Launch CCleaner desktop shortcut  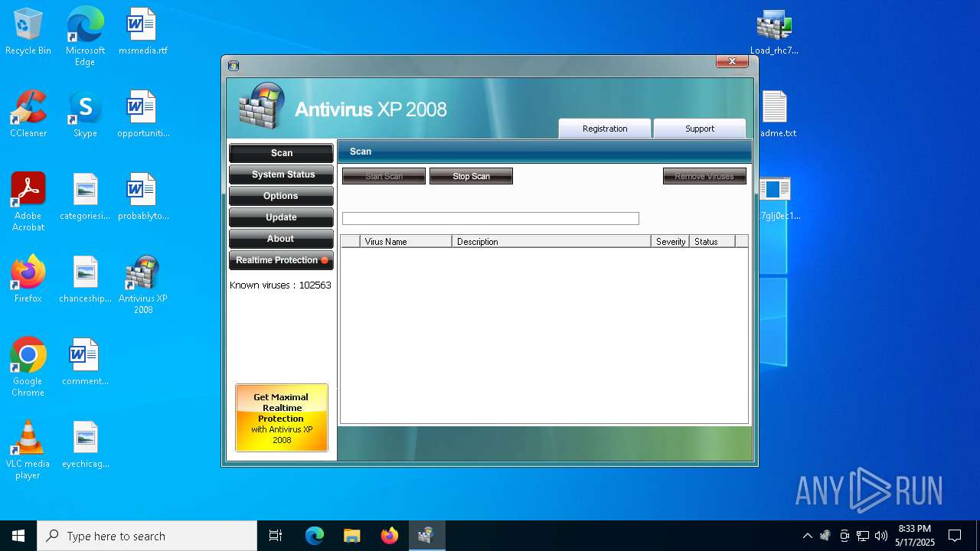pyautogui.click(x=28, y=114)
